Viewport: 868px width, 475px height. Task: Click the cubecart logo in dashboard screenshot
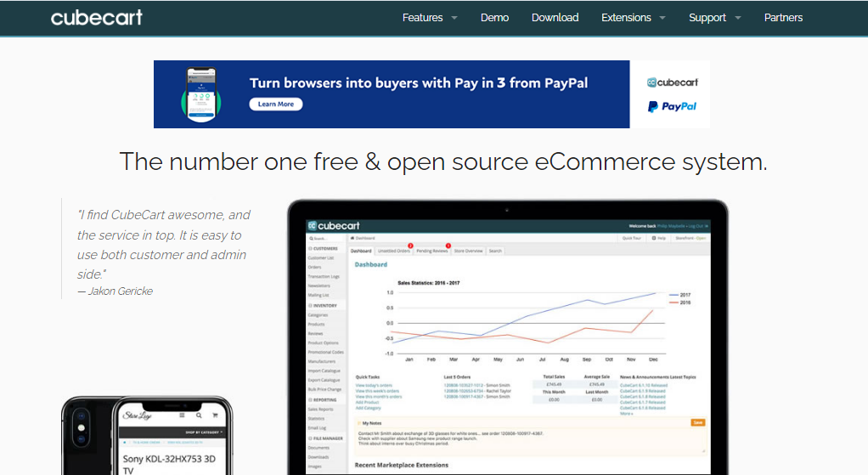tap(334, 226)
